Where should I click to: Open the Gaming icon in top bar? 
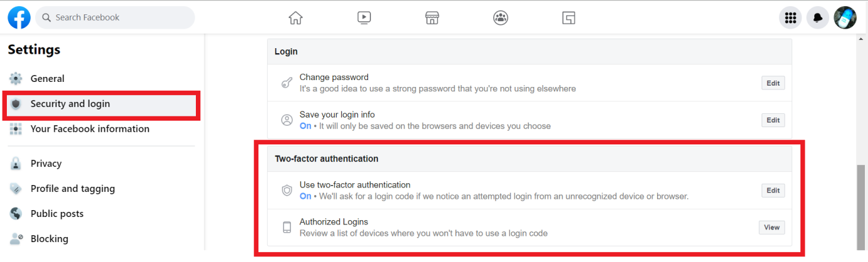pyautogui.click(x=568, y=18)
